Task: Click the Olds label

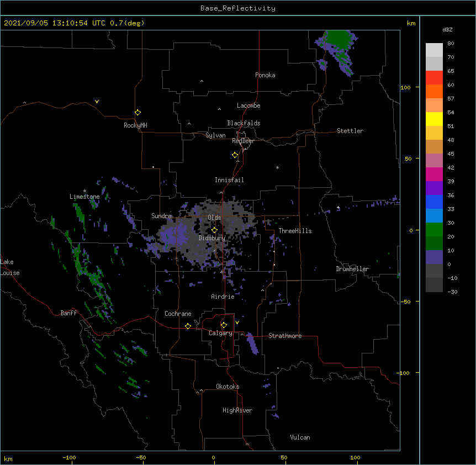Action: [214, 218]
